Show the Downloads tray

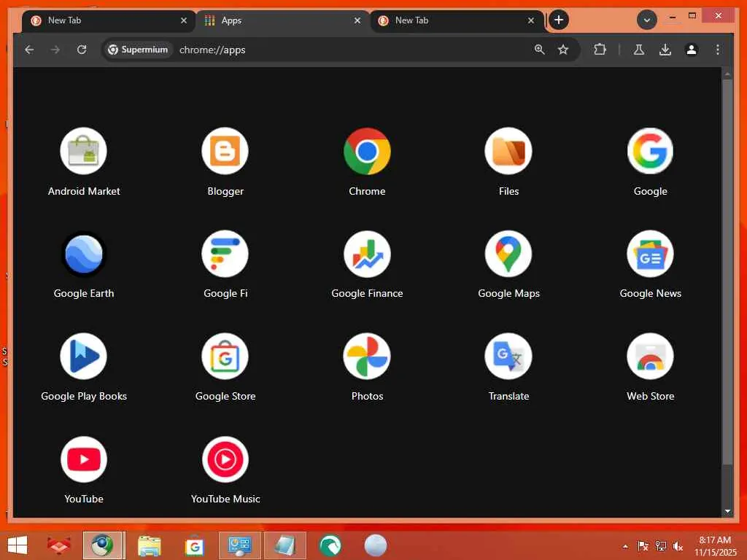(665, 50)
